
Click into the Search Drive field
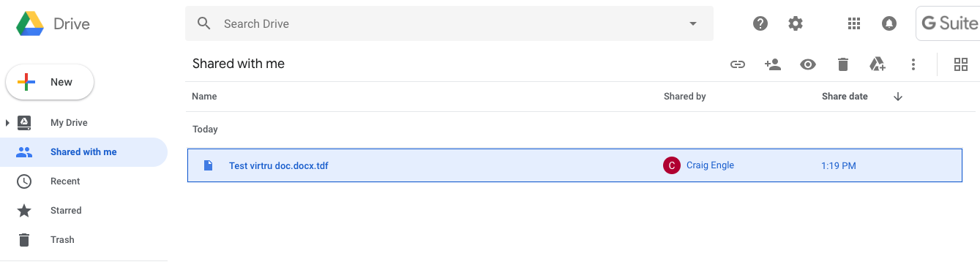coord(449,23)
